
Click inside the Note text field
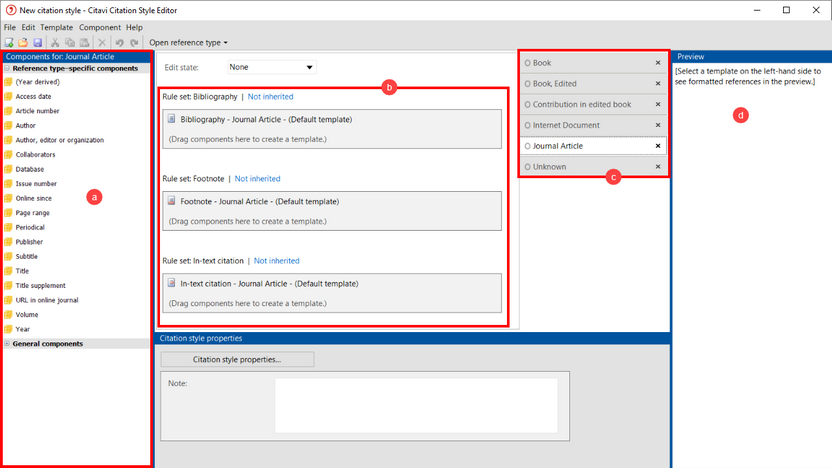coord(416,405)
